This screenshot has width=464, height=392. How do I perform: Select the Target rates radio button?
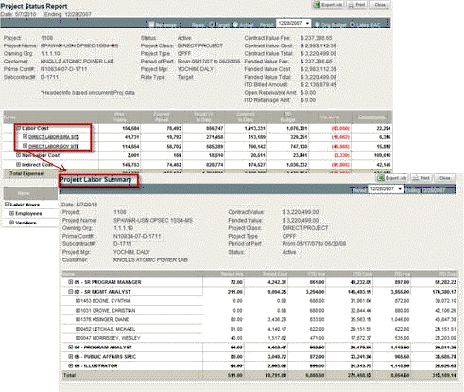point(211,24)
